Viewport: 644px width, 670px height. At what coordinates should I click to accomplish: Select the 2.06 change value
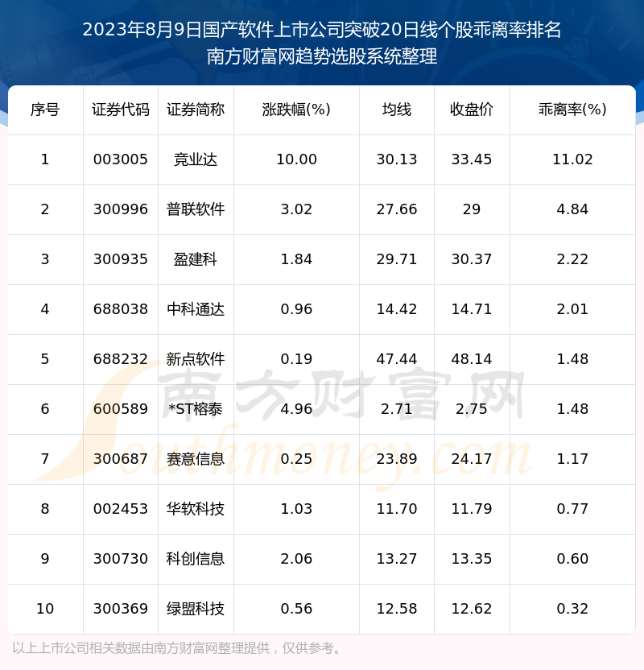coord(296,560)
